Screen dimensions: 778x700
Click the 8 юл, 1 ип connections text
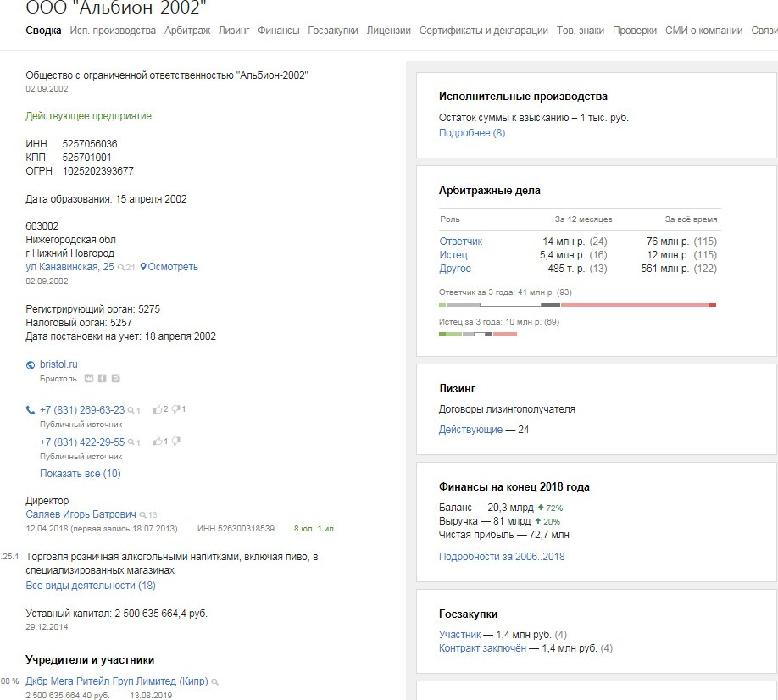pyautogui.click(x=314, y=529)
